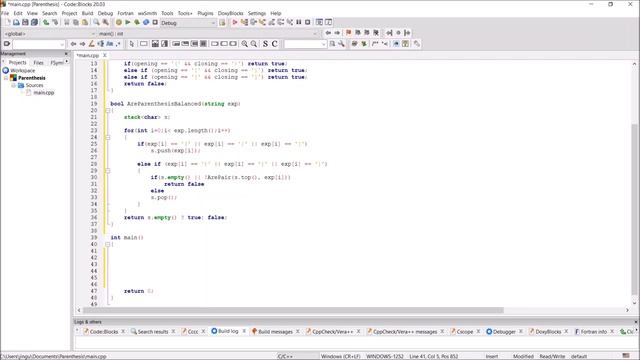Click the C toolbar icon
This screenshot has height=360, width=640.
274,44
